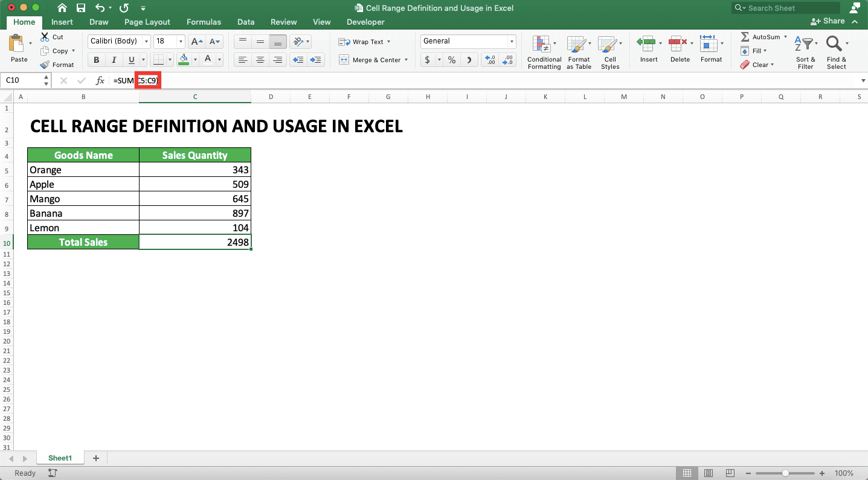Viewport: 868px width, 480px height.
Task: Decrease decimal places
Action: [509, 60]
